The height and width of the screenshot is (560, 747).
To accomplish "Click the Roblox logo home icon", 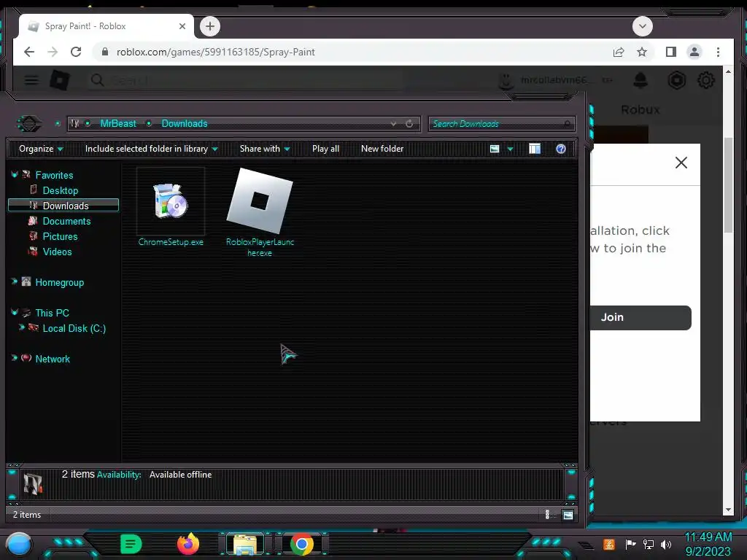I will (x=60, y=80).
